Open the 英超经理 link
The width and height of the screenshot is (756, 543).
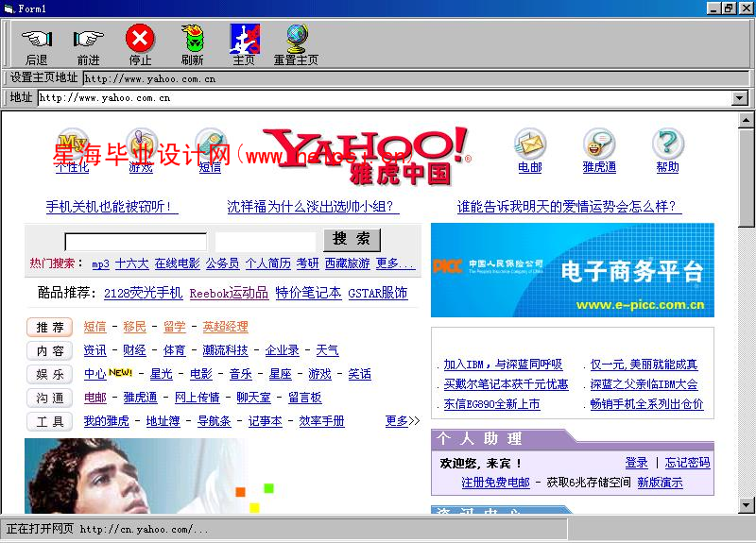pyautogui.click(x=225, y=327)
